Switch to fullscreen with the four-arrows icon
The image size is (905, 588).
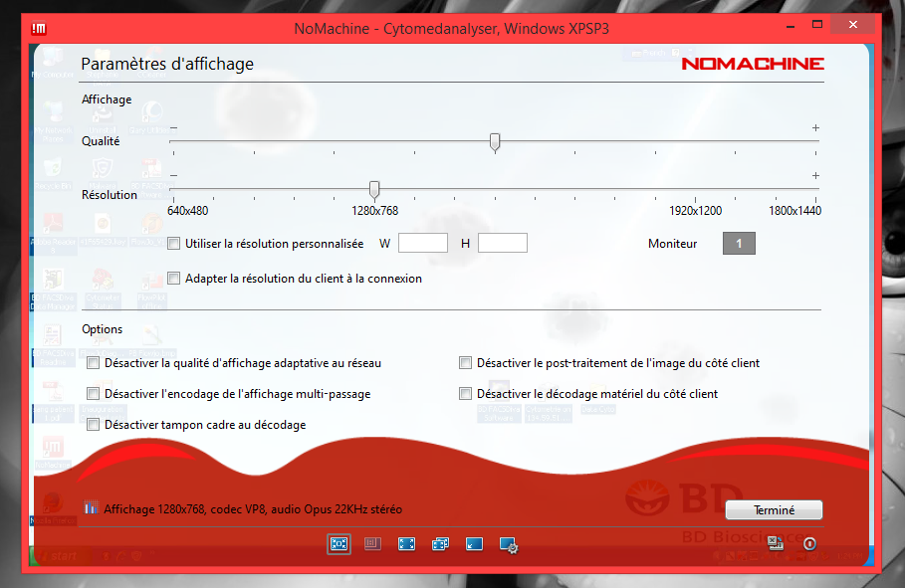(407, 543)
